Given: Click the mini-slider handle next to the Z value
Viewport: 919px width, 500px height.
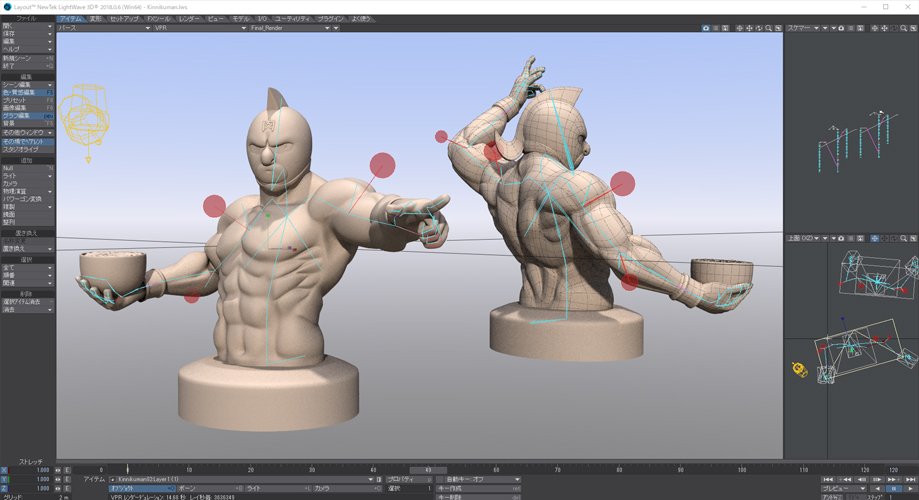Looking at the screenshot, I should pyautogui.click(x=57, y=488).
